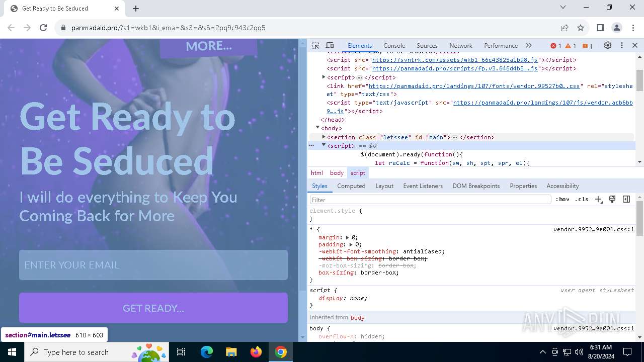Image resolution: width=644 pixels, height=362 pixels.
Task: Open DevTools settings gear
Action: pyautogui.click(x=608, y=45)
